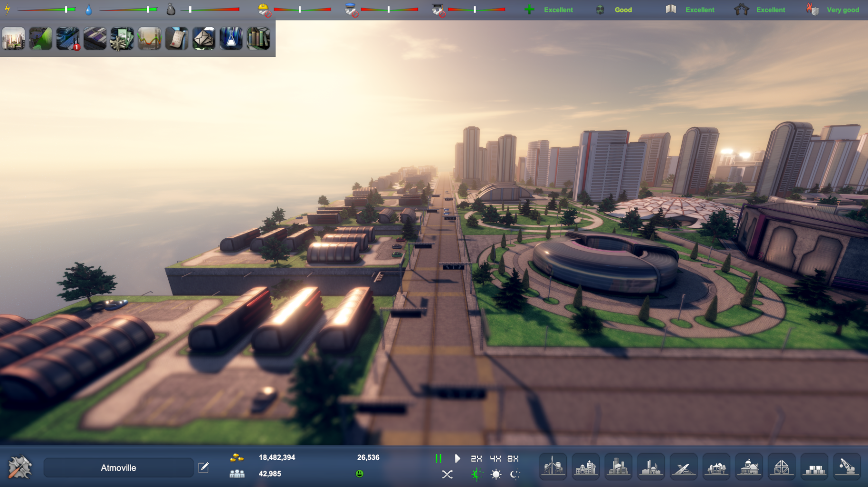Switch to daytime sun lighting
This screenshot has width=868, height=487.
(496, 474)
